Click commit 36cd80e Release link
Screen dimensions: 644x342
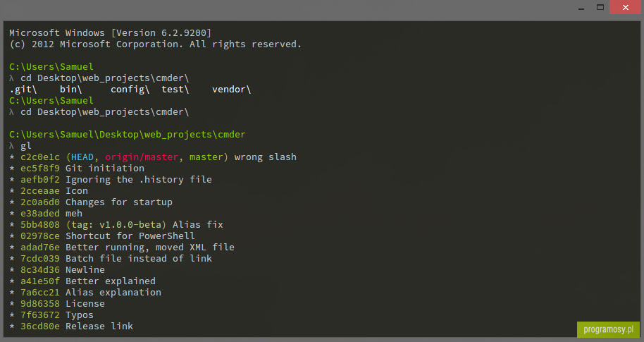tap(76, 326)
